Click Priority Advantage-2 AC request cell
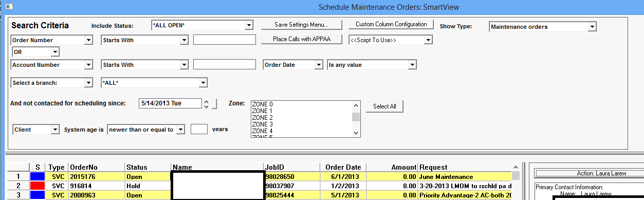 coord(465,195)
